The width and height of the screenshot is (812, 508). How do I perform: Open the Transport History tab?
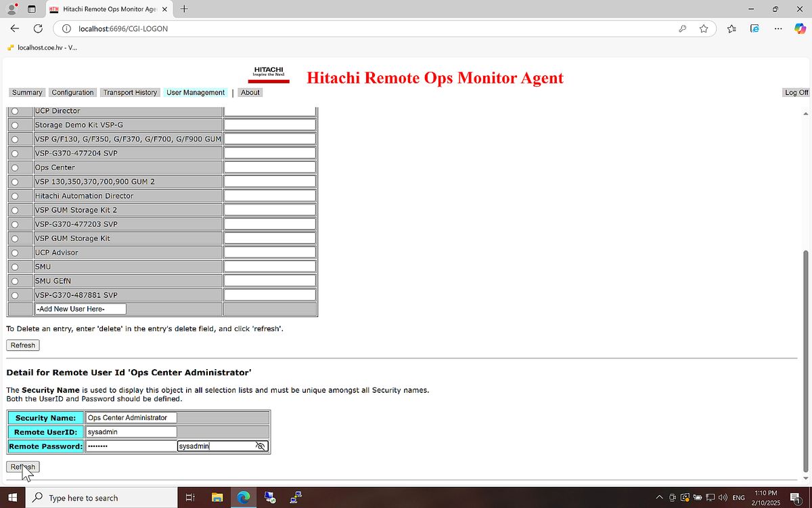pyautogui.click(x=130, y=93)
